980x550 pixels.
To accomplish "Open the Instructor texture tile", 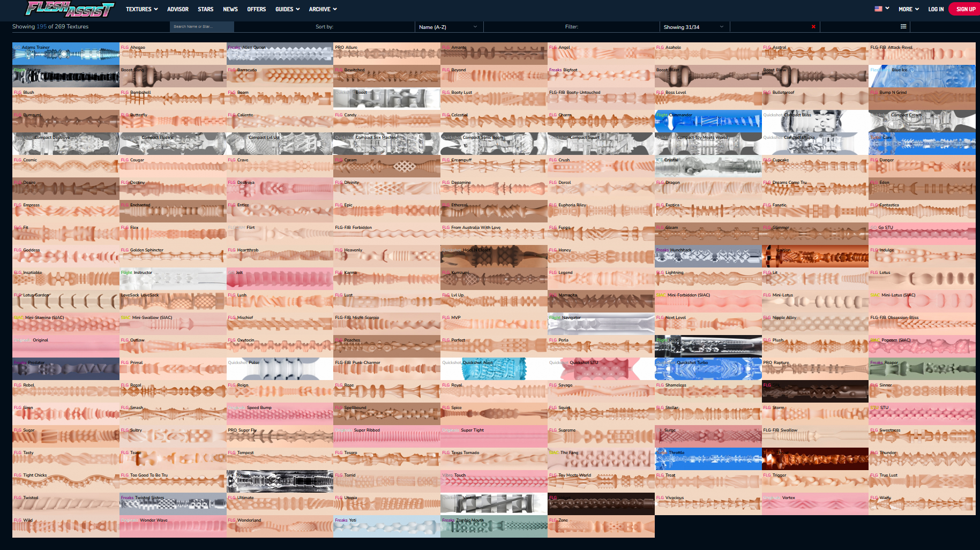I will [173, 279].
